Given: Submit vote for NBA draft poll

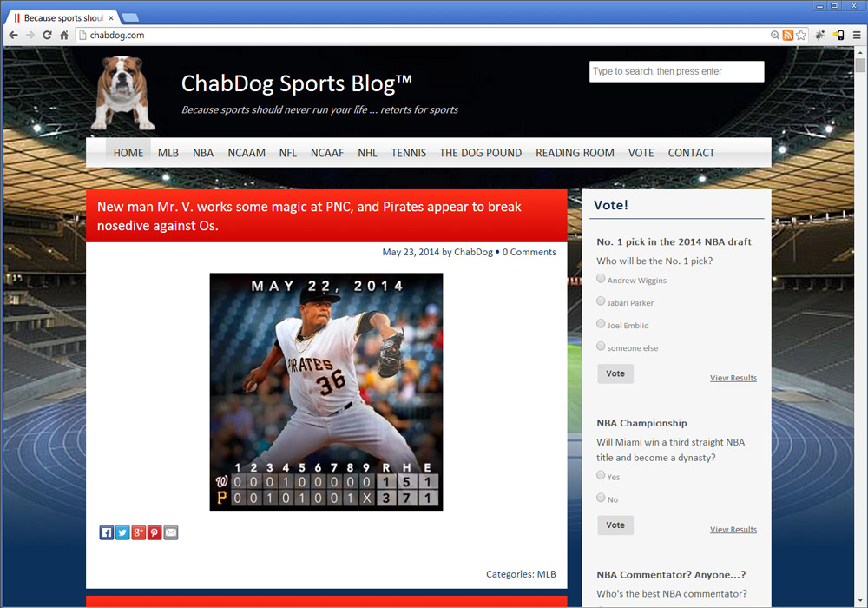Looking at the screenshot, I should 615,373.
